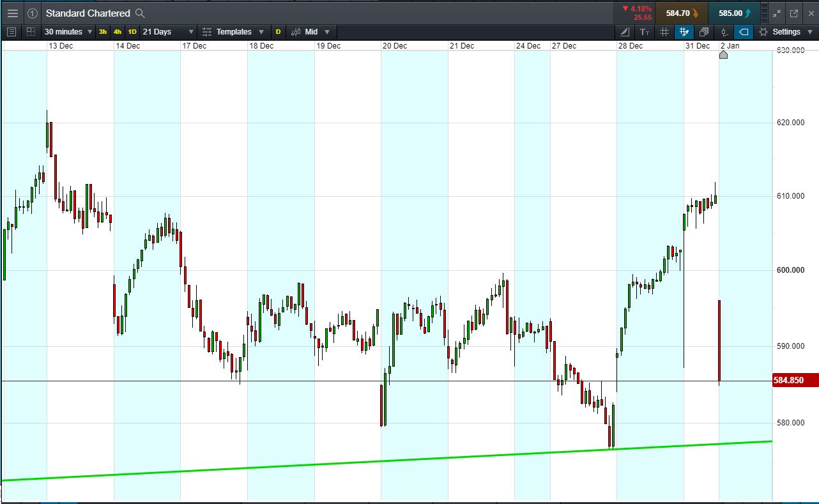Click the 13 Dec date label

pyautogui.click(x=61, y=46)
